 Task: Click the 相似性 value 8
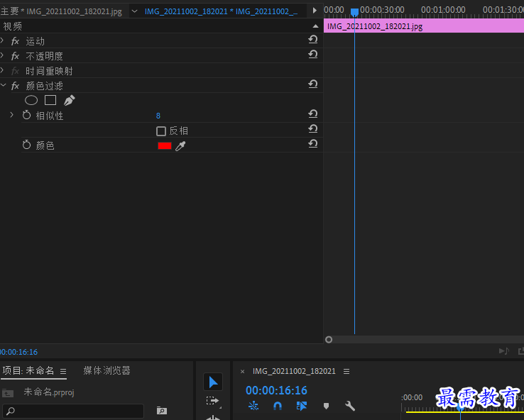pos(158,116)
